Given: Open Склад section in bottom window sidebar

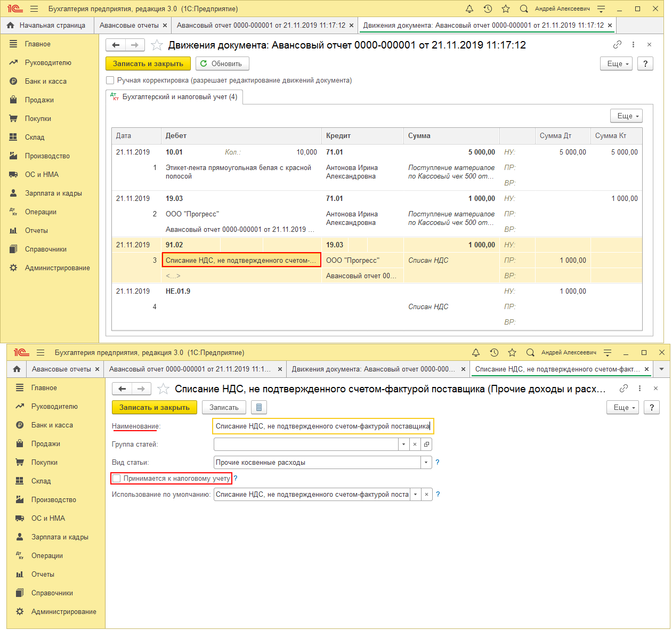Looking at the screenshot, I should click(41, 481).
